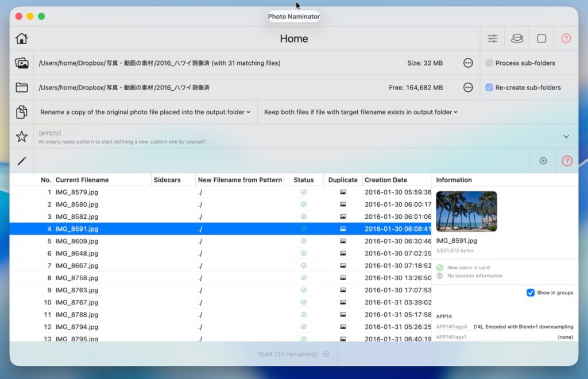Viewport: 588px width, 379px height.
Task: Click the star favorites pattern icon
Action: (x=22, y=137)
